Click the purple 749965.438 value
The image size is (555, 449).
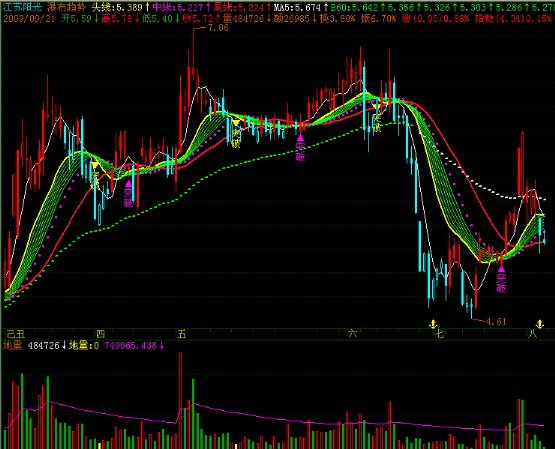131,345
